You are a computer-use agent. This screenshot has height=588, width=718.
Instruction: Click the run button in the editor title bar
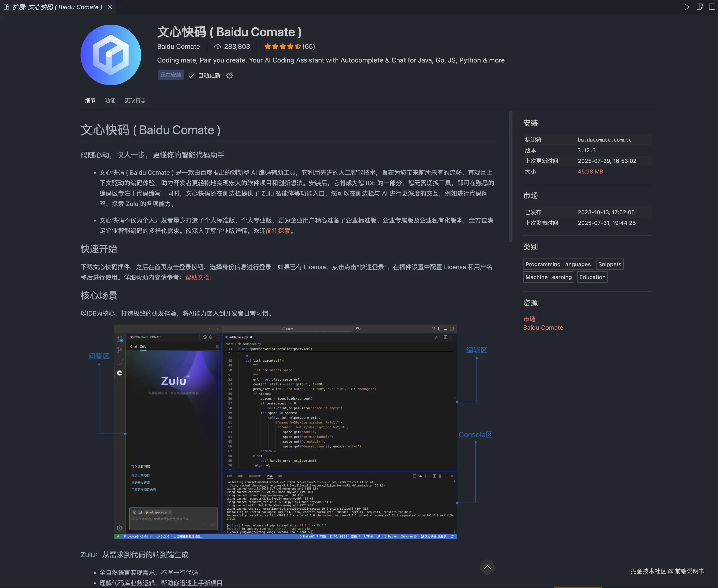click(687, 7)
